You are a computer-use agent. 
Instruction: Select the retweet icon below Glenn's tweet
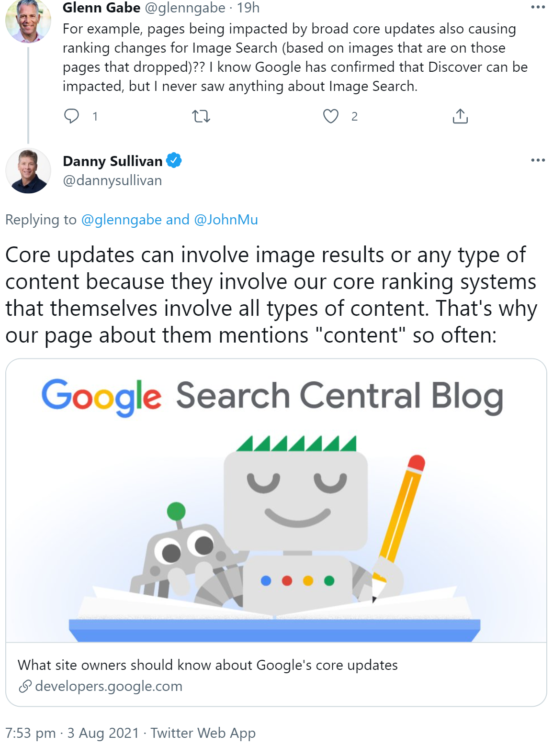pos(202,116)
